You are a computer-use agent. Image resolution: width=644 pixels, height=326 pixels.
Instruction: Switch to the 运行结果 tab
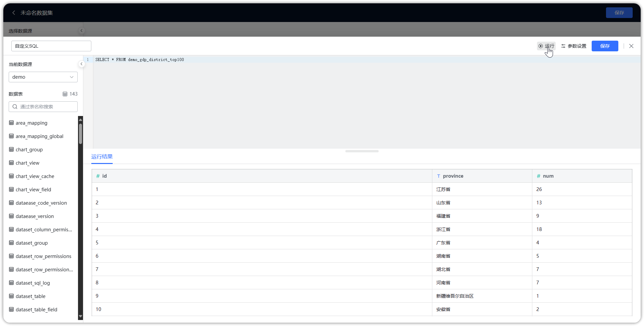tap(102, 157)
